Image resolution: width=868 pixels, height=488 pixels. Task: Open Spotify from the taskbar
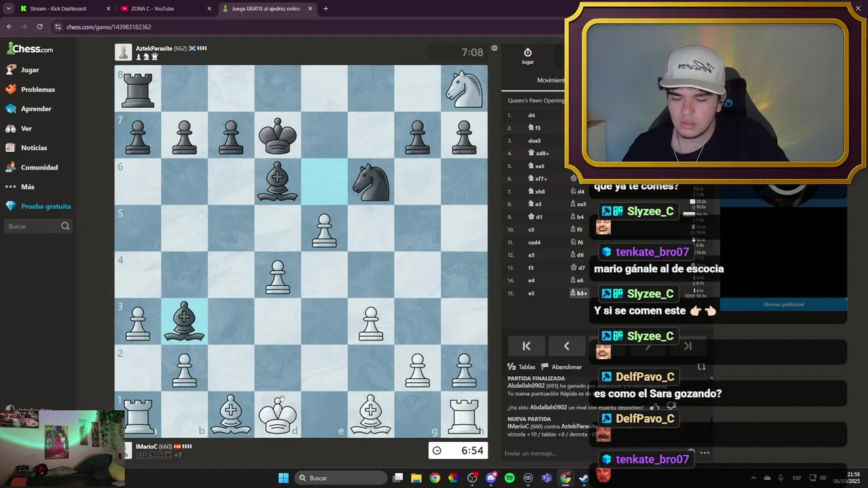coord(509,478)
